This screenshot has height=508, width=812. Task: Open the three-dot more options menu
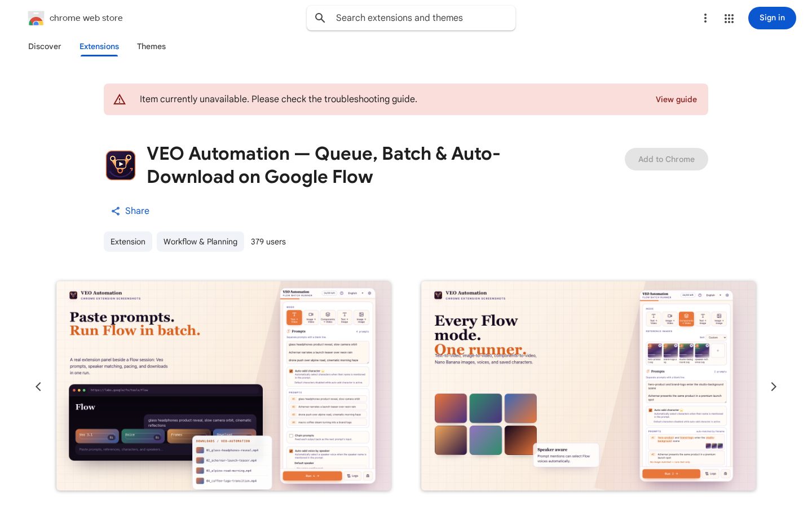tap(705, 18)
